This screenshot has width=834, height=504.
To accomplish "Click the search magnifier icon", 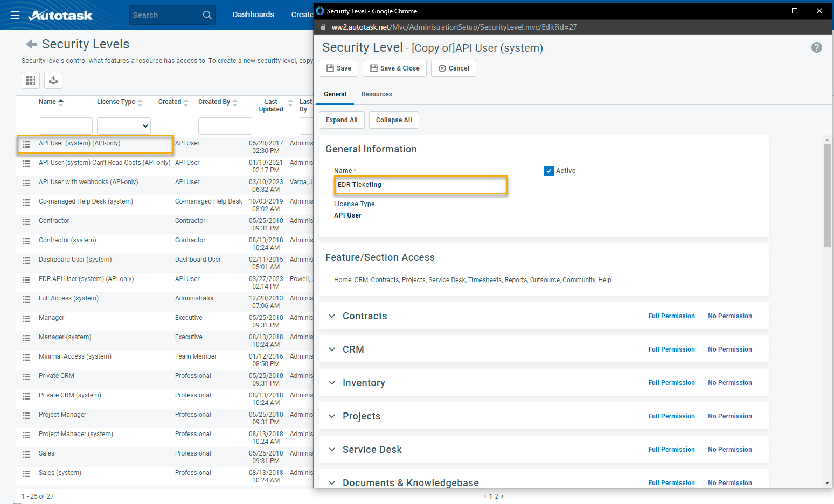I will (x=207, y=15).
